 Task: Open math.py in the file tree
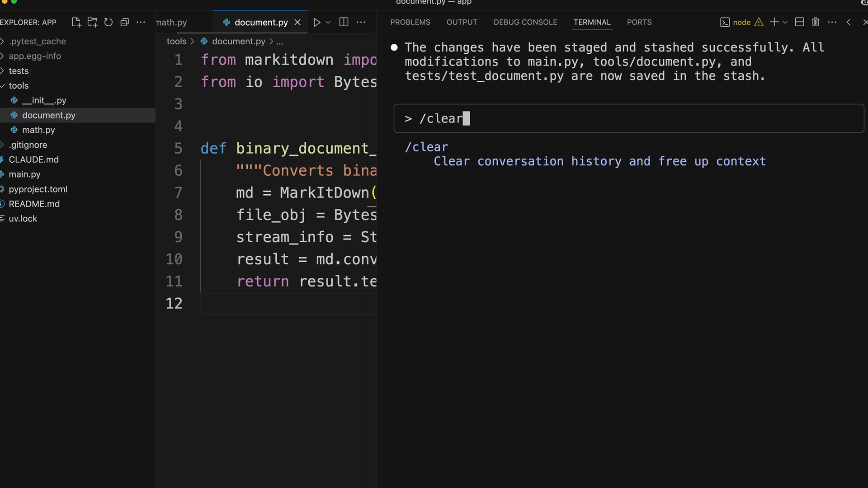click(x=78, y=130)
